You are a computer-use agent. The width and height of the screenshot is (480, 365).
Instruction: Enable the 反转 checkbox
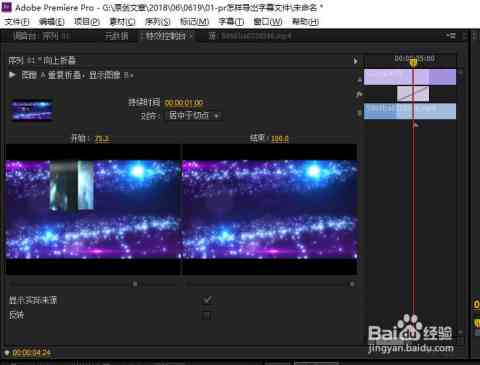207,315
